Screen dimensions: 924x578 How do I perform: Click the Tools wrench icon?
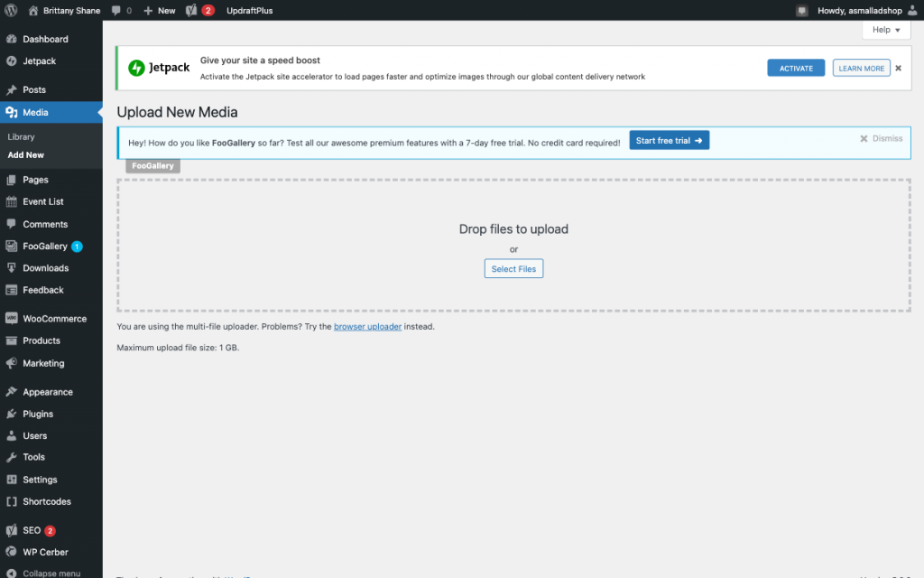click(11, 457)
